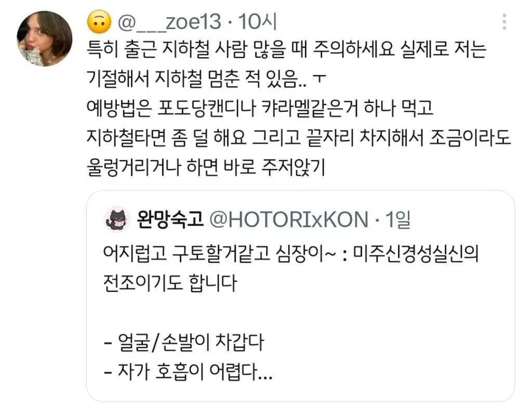Click the 1일 timestamp in quoted post
This screenshot has height=404, width=532.
click(397, 219)
